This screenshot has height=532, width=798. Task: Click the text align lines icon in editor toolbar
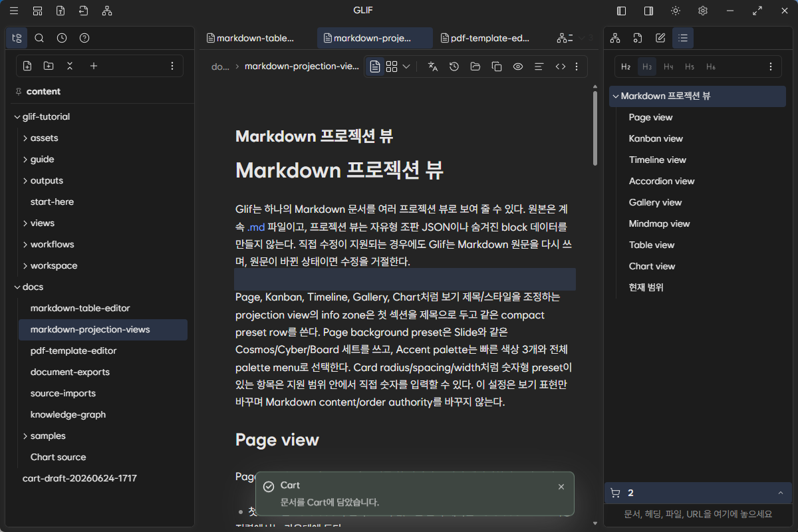[x=539, y=66]
